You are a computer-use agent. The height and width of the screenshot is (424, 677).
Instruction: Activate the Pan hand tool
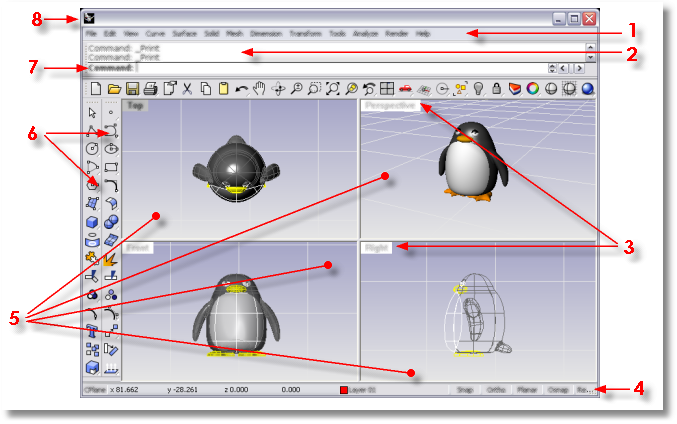click(259, 89)
